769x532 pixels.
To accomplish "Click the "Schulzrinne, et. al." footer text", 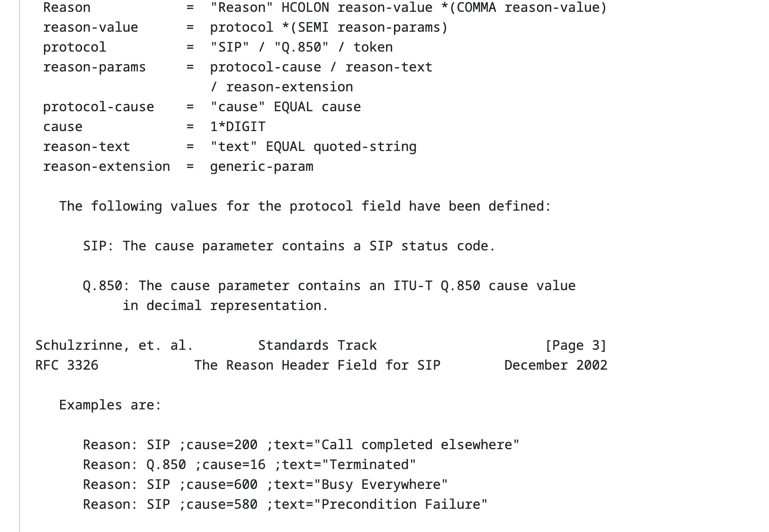I will [114, 346].
